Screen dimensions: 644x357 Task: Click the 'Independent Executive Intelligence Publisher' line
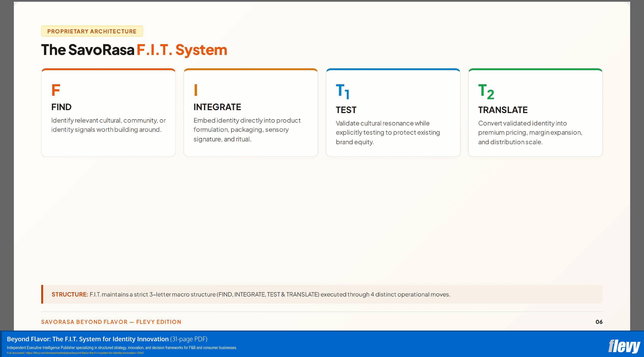coord(122,348)
